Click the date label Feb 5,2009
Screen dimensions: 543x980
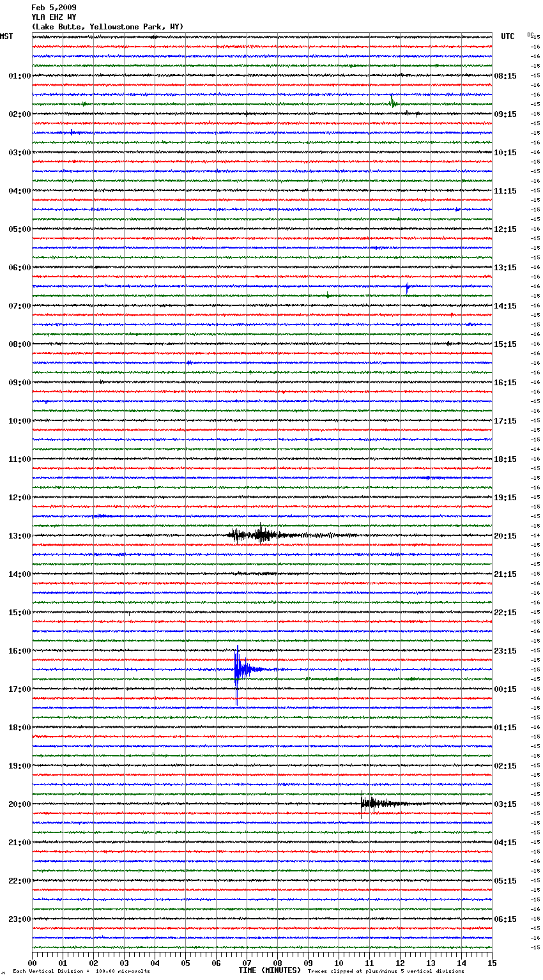pos(54,8)
